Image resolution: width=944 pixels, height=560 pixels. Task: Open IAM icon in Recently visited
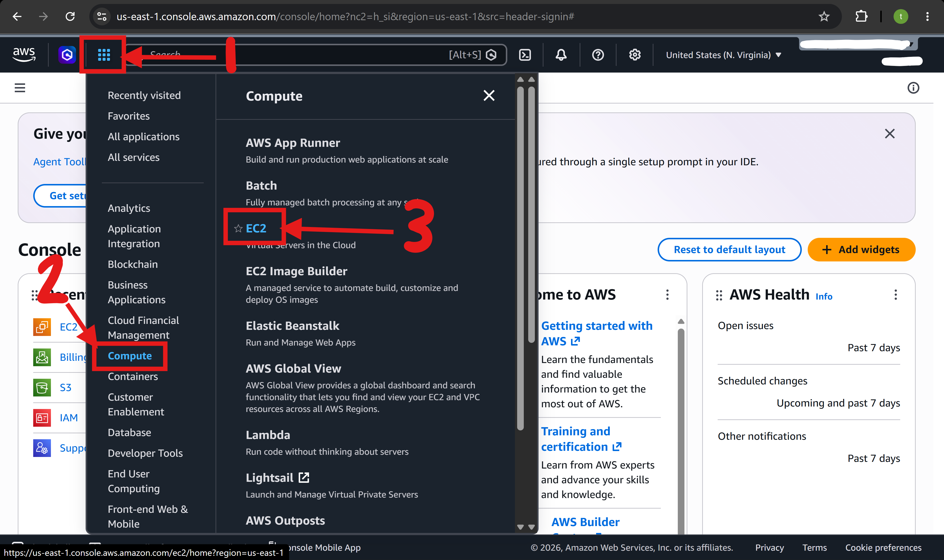pyautogui.click(x=42, y=418)
